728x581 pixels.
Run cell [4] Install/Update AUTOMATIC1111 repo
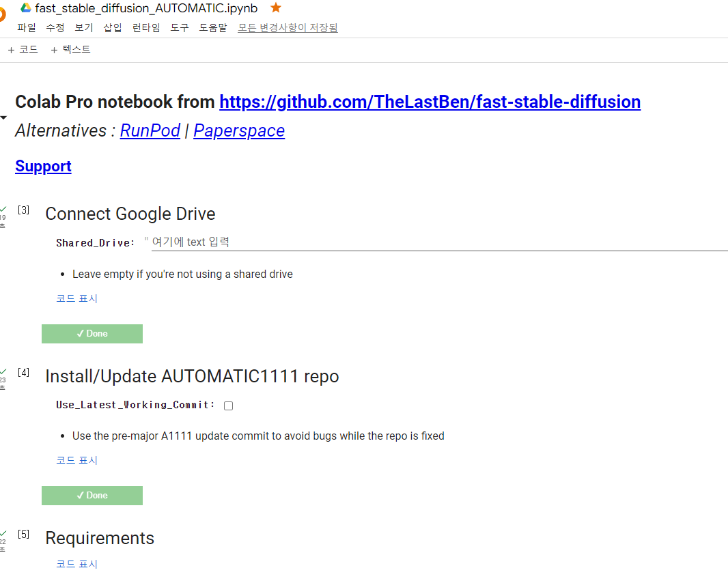point(24,373)
